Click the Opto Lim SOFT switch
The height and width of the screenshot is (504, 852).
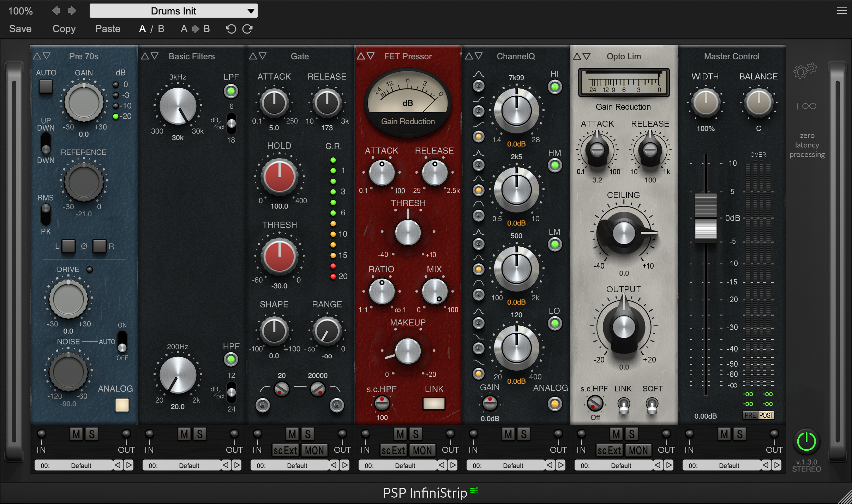click(652, 406)
